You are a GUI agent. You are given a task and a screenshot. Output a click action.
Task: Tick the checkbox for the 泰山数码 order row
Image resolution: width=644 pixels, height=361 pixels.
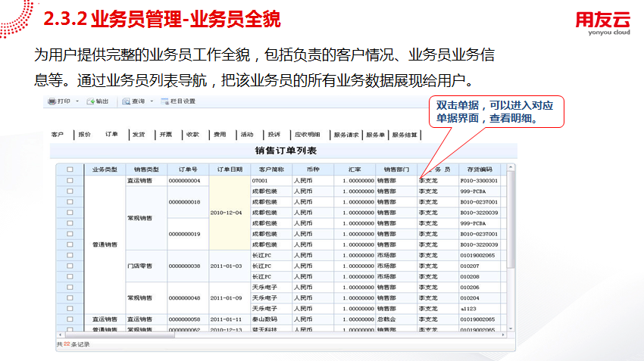pyautogui.click(x=70, y=319)
